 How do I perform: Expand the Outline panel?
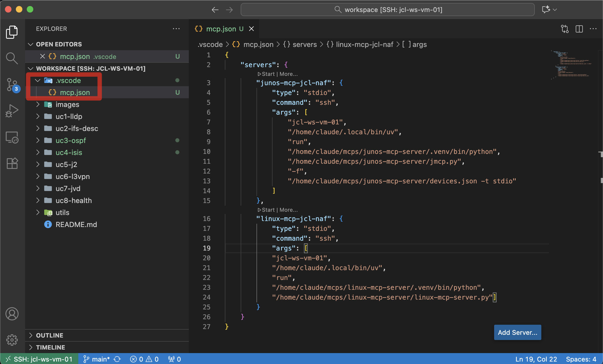pyautogui.click(x=107, y=335)
